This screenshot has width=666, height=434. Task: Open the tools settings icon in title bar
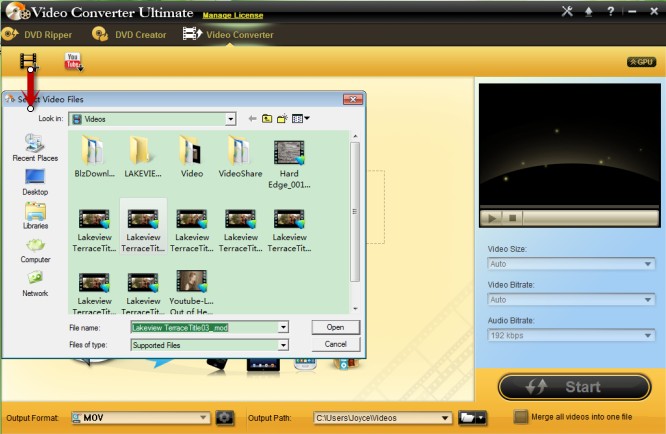click(x=567, y=11)
